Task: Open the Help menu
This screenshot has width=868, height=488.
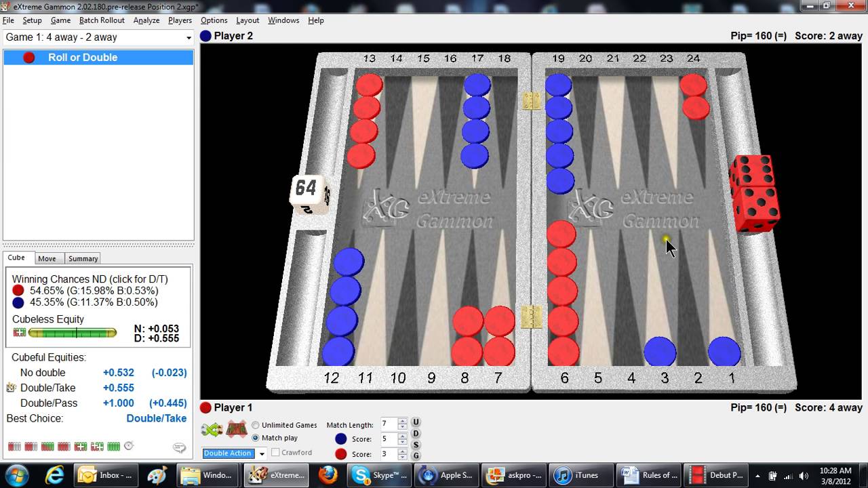Action: (316, 20)
